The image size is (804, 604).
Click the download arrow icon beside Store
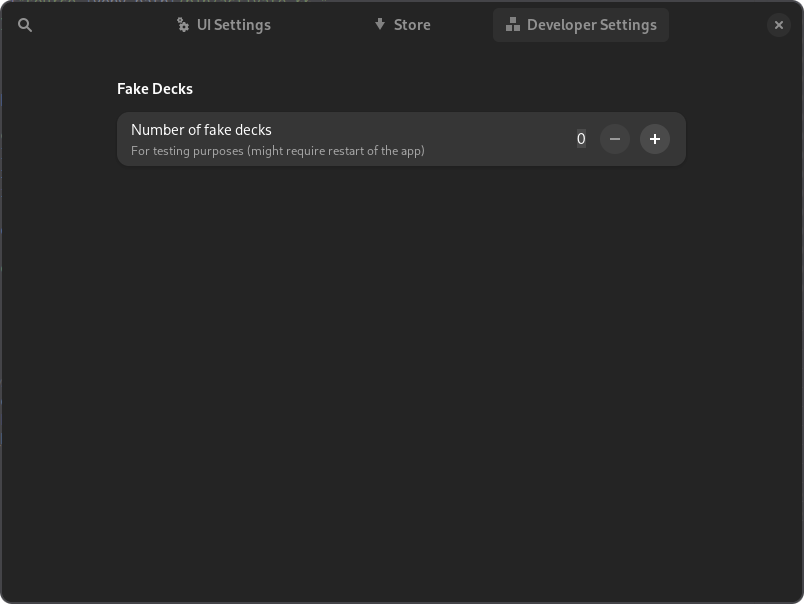[380, 24]
